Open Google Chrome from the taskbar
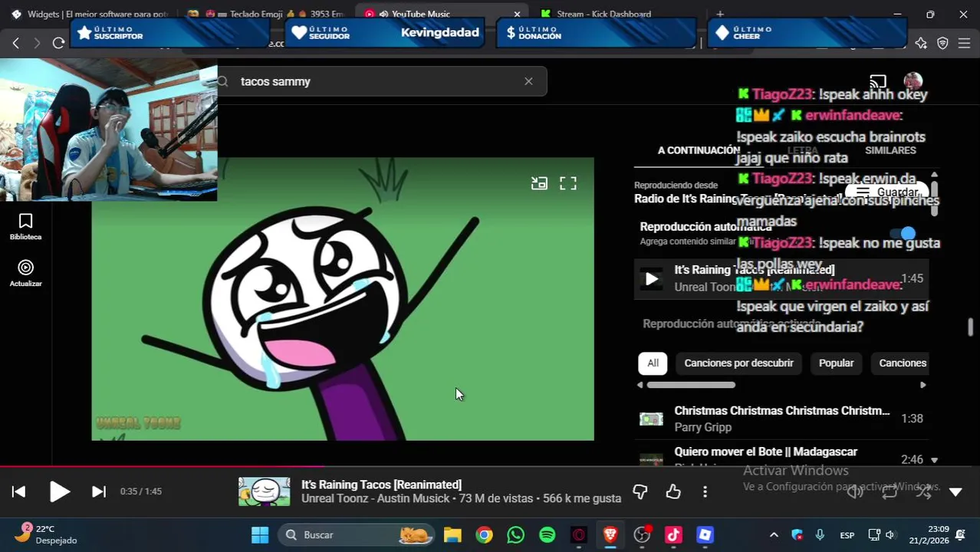Viewport: 980px width, 552px height. coord(484,534)
